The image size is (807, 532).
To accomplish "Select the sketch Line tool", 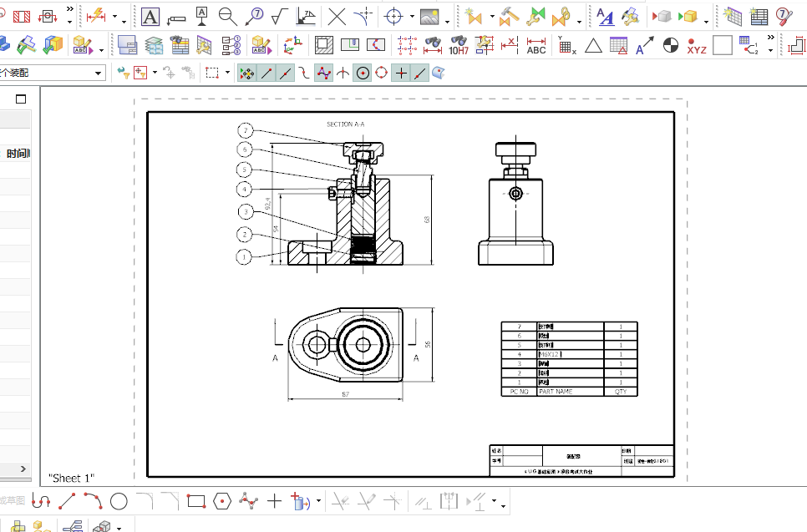I will click(67, 500).
